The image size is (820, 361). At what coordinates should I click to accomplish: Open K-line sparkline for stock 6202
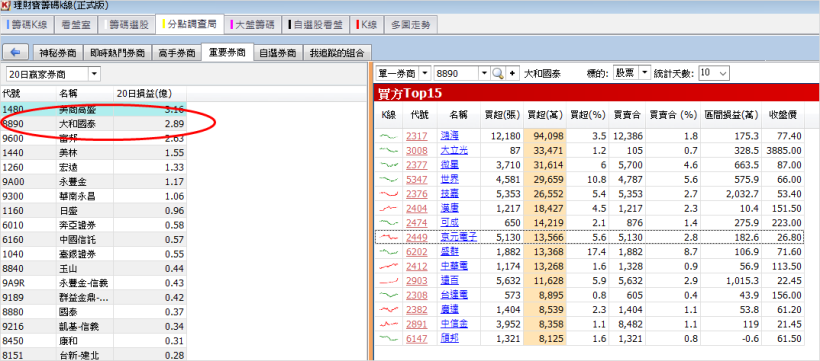pyautogui.click(x=389, y=252)
